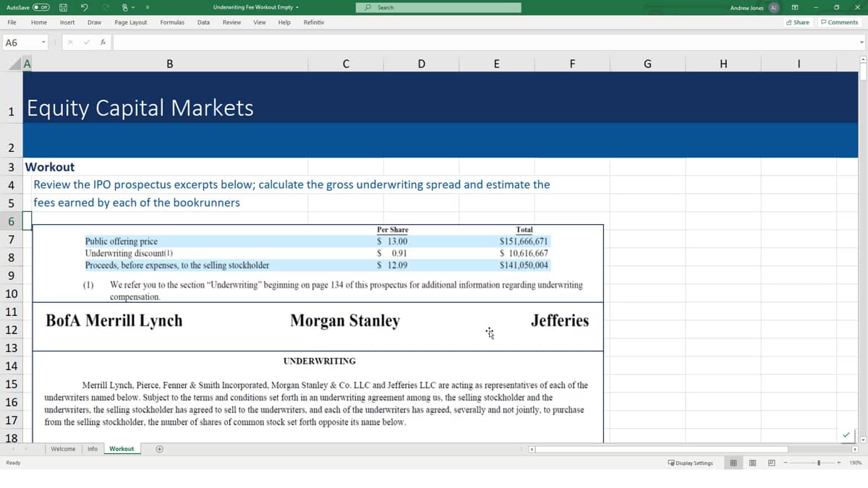This screenshot has width=868, height=488.
Task: Click 'BofA Merrill Lynch' text
Action: (114, 320)
